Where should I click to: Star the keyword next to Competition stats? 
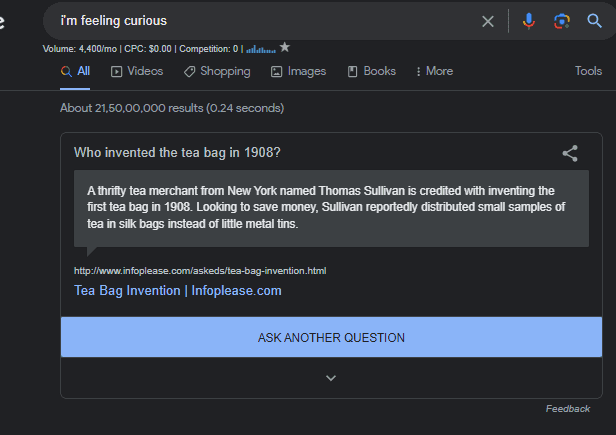(x=285, y=48)
